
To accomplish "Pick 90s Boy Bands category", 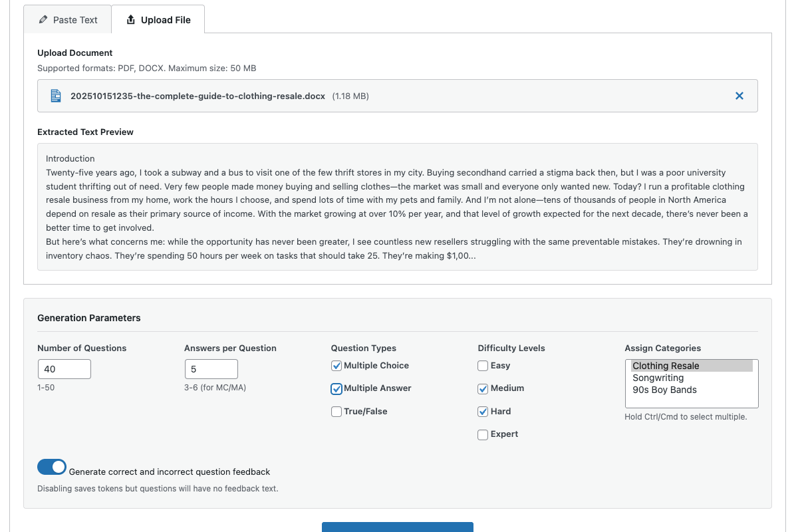I will 664,390.
